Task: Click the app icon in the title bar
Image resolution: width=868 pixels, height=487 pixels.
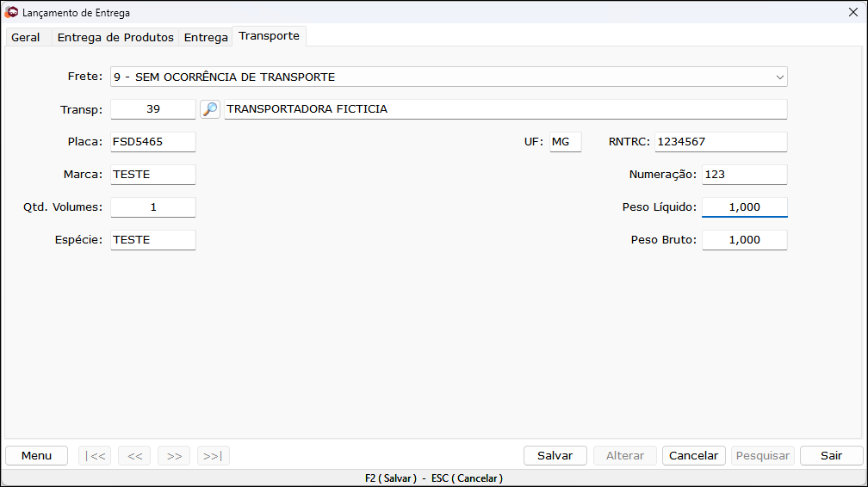Action: click(x=11, y=12)
